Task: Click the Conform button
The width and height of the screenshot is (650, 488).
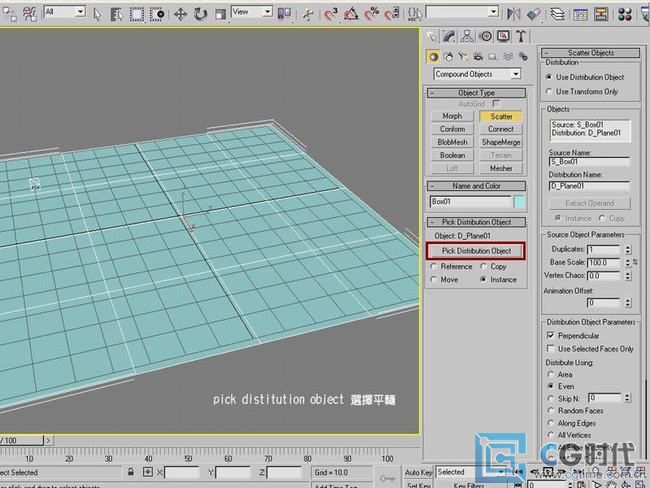Action: click(452, 129)
